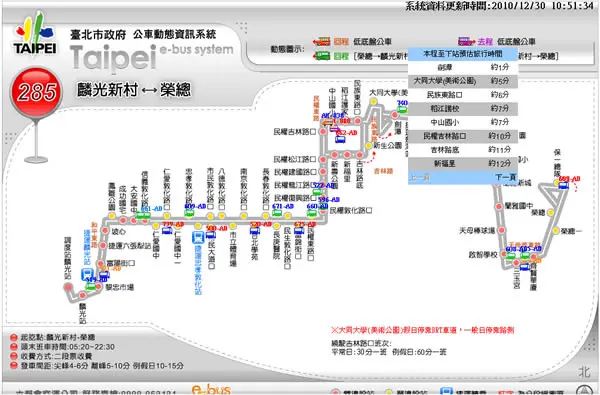The image size is (600, 395).
Task: Select the blue bus icon 739-AB
Action: (167, 231)
